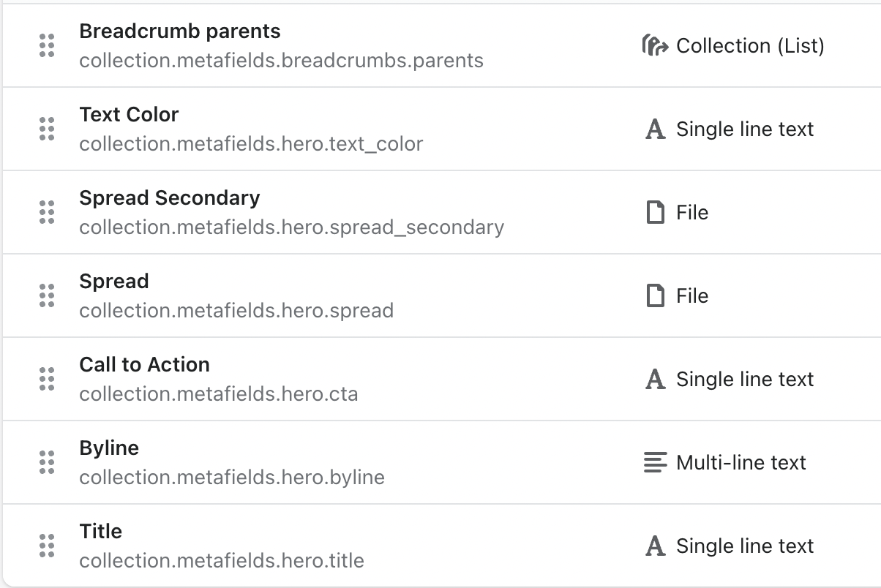Click the drag handle for Breadcrumb parents
The image size is (881, 588).
pos(47,45)
